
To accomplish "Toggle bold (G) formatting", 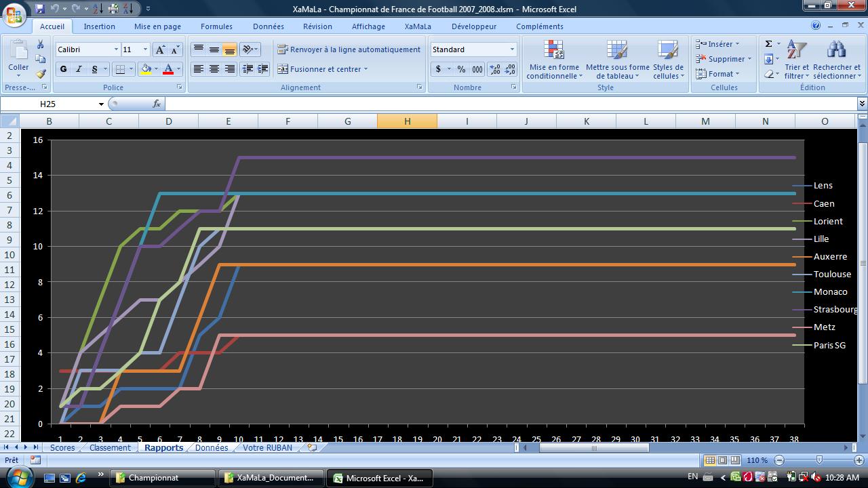I will (x=63, y=69).
